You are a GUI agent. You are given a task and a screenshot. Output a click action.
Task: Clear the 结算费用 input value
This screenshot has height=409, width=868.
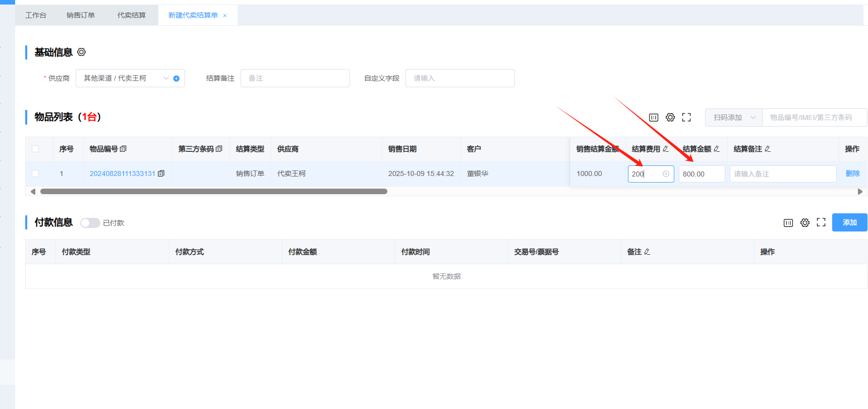click(666, 174)
